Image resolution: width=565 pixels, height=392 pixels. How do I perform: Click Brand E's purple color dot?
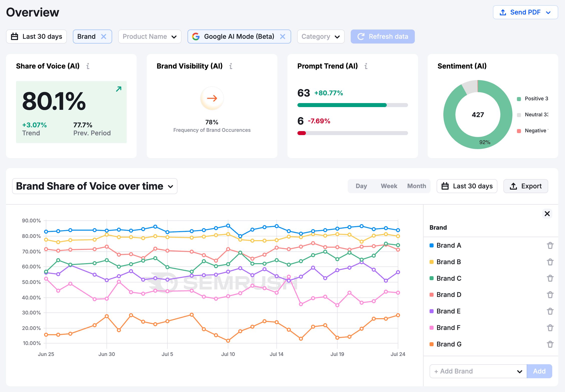[431, 311]
